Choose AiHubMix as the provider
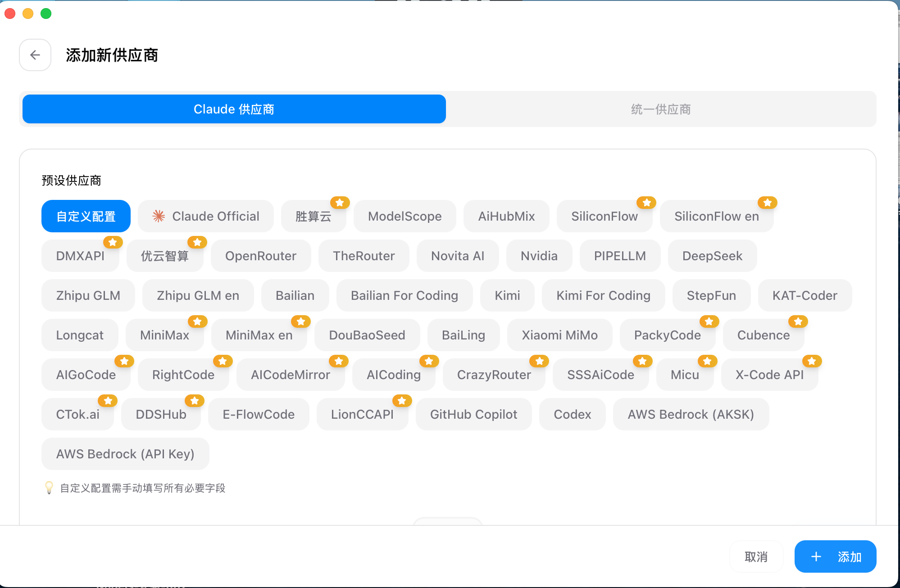 pos(506,216)
